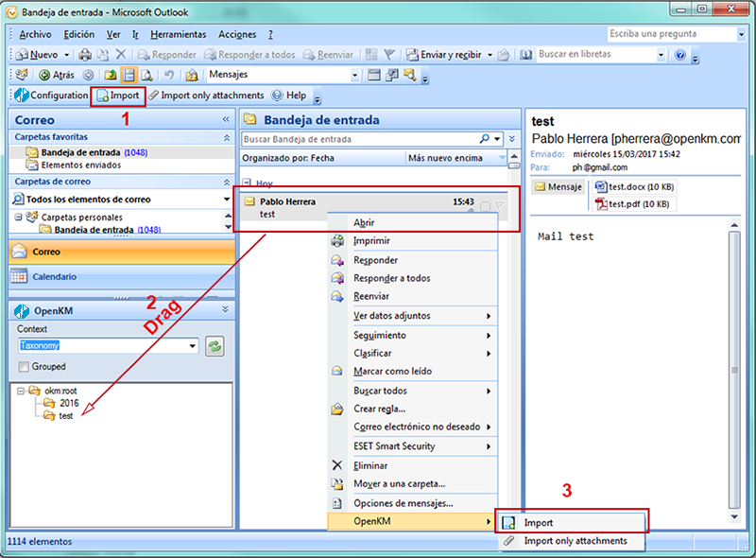Open Enviar y recibir dropdown arrow
756x558 pixels.
point(490,55)
